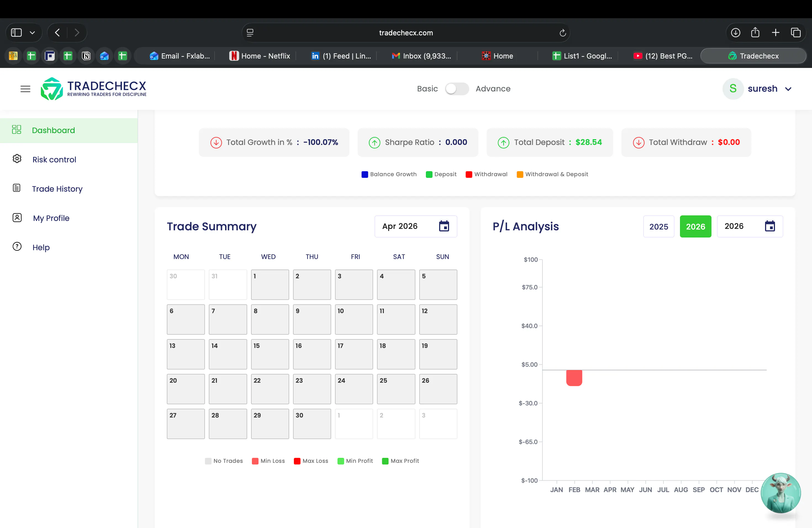Switch to the LinkedIn Feed tab
Image resolution: width=812 pixels, height=528 pixels.
pos(341,56)
